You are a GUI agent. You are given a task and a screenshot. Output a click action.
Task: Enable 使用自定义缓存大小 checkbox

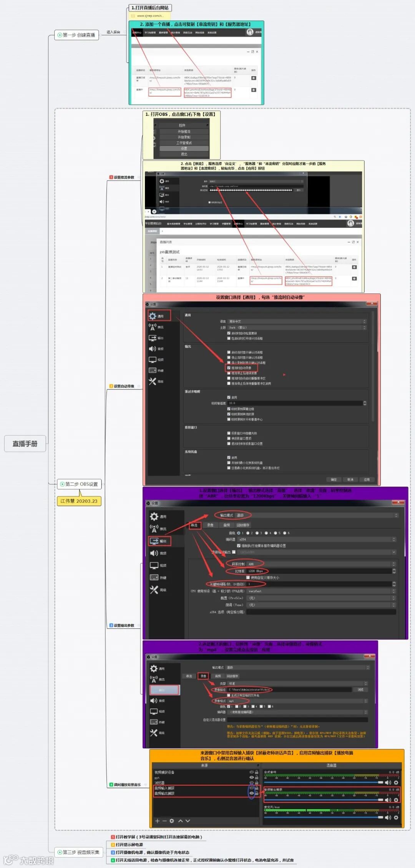[248, 577]
